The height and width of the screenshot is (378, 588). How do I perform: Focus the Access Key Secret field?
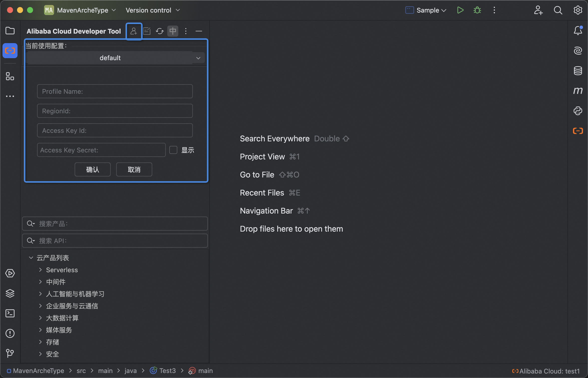[101, 150]
